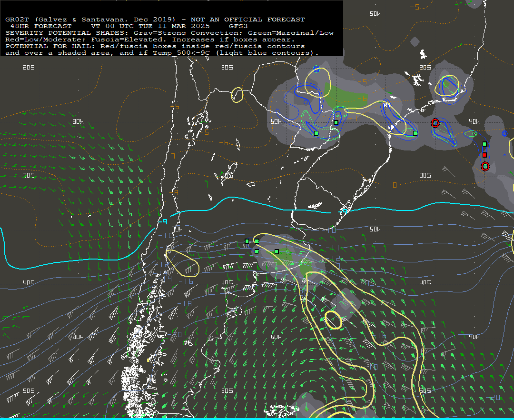Click the "GR02T (Galvez & Santavana. Dec 2019)" title text
Image resolution: width=514 pixels, height=420 pixels.
[x=90, y=20]
